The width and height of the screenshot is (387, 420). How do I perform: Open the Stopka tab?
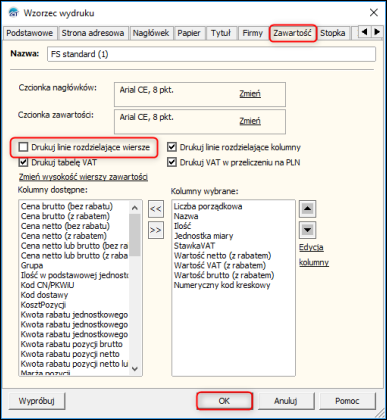tap(333, 33)
